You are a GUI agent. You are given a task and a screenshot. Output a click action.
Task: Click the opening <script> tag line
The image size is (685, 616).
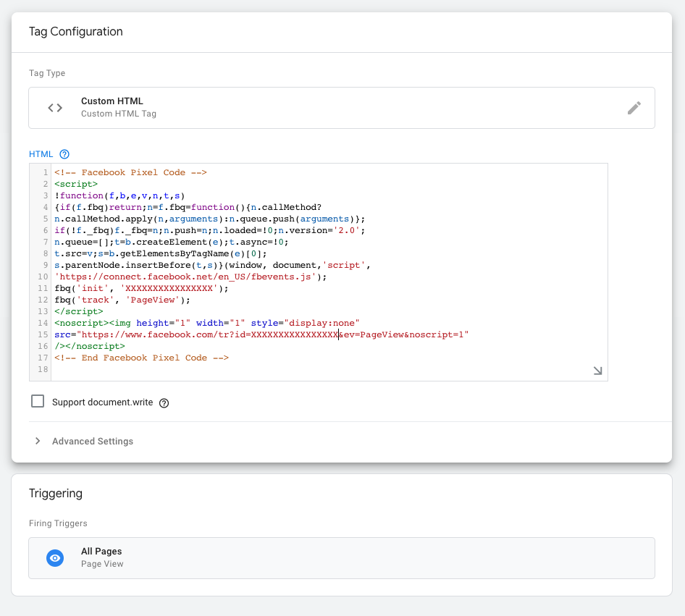coord(76,185)
